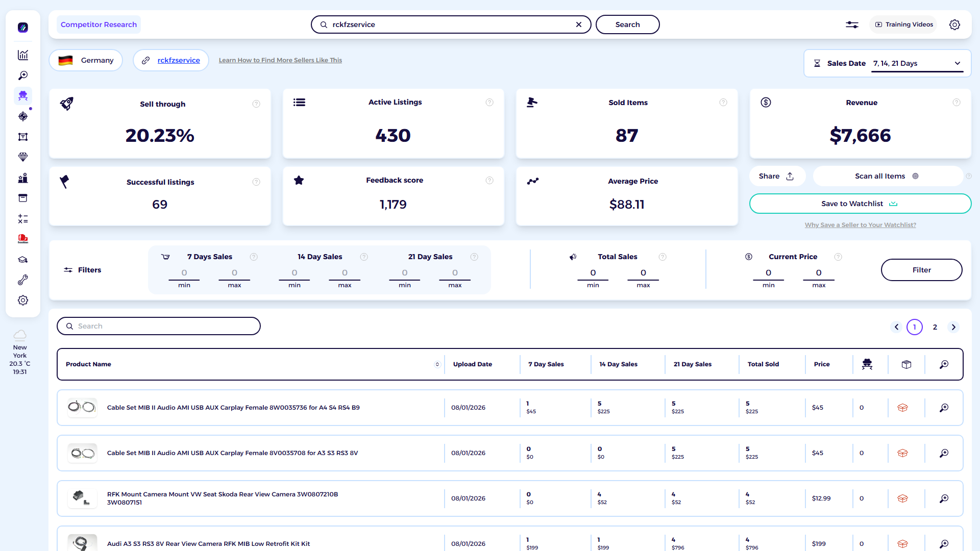This screenshot has height=551, width=980.
Task: Sort by Product Name column arrows
Action: [437, 364]
